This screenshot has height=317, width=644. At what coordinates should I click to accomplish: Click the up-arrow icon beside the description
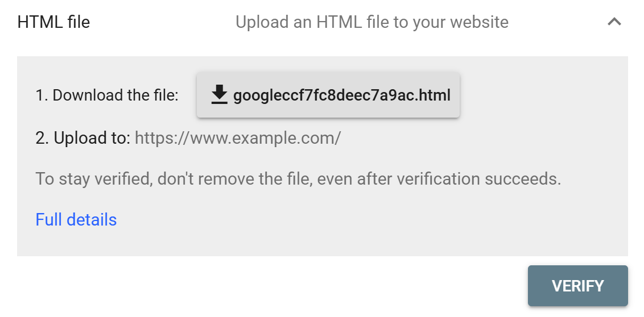(x=614, y=22)
